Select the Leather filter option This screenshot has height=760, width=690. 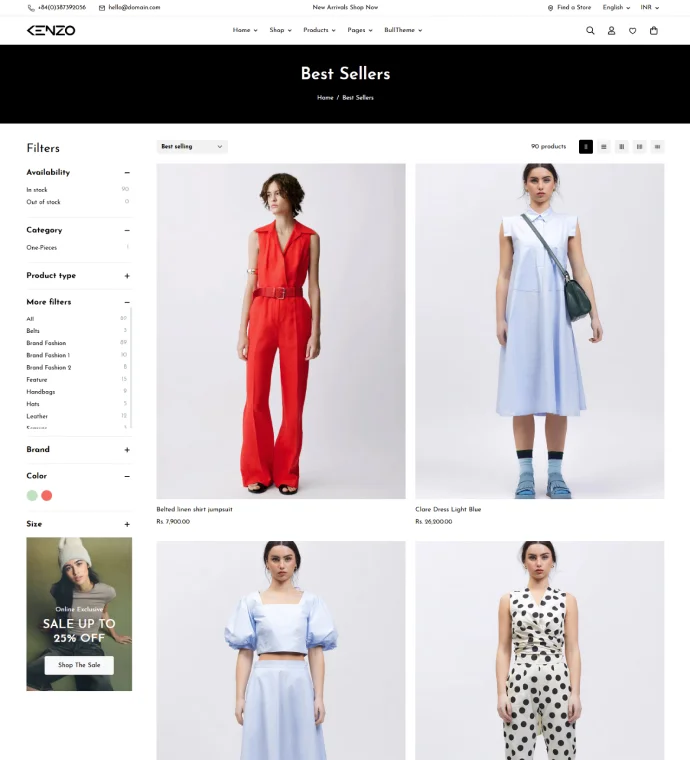coord(37,416)
